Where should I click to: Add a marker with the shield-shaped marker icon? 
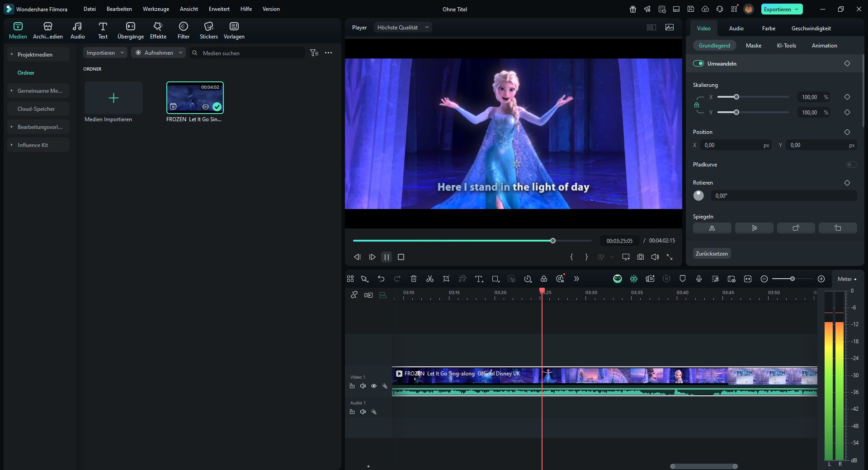(x=683, y=279)
